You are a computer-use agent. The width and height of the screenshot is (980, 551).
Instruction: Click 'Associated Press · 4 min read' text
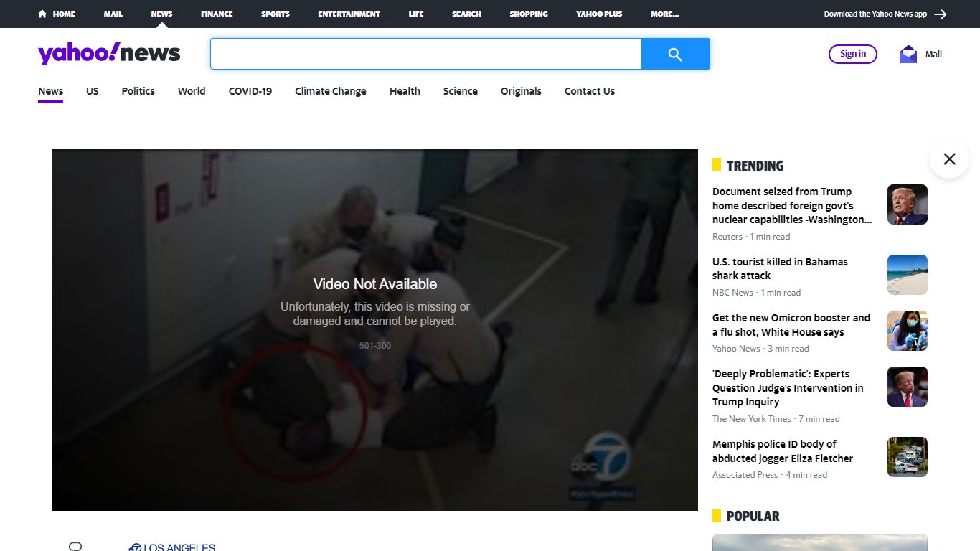(770, 475)
